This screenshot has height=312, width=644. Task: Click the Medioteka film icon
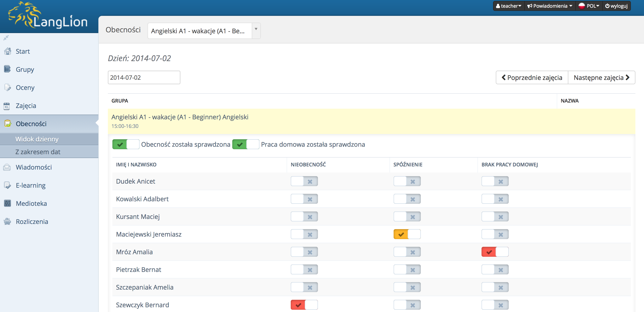coord(7,203)
